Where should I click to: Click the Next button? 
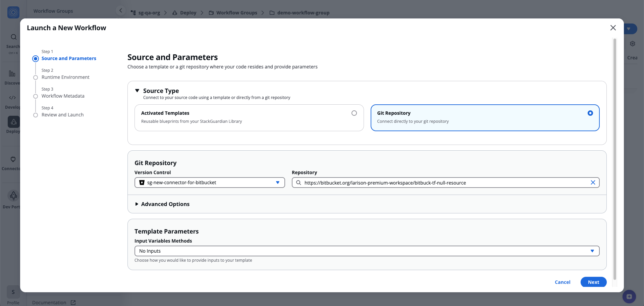click(x=593, y=282)
